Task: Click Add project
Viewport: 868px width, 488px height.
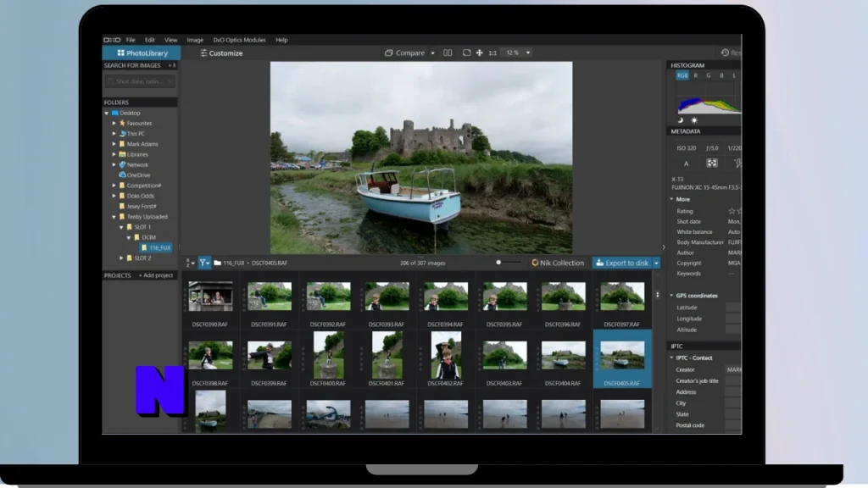Action: [x=156, y=275]
